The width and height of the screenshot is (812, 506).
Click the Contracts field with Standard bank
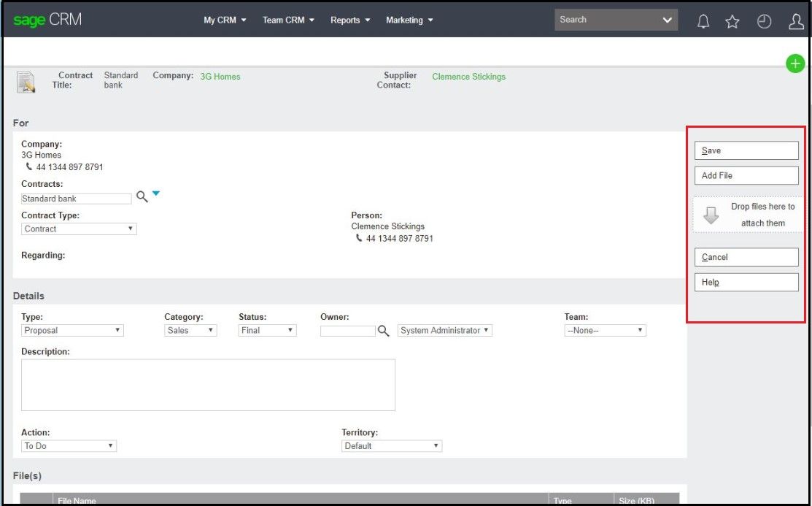click(x=76, y=199)
